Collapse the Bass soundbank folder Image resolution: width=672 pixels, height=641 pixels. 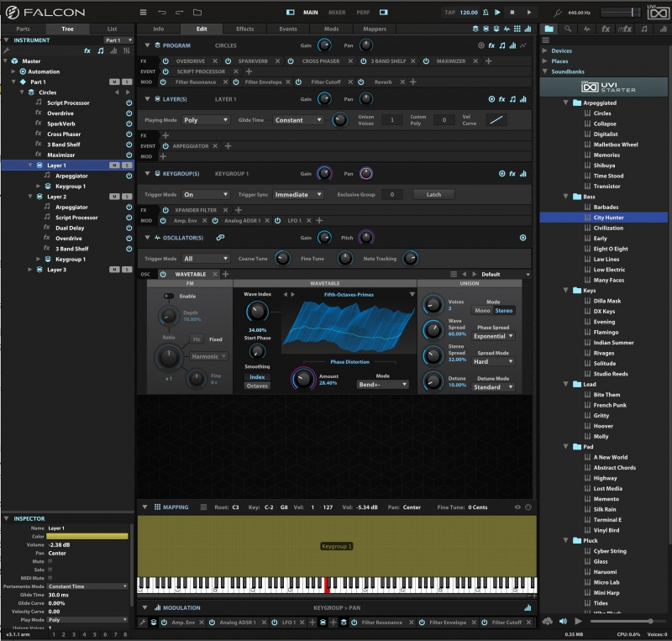pyautogui.click(x=565, y=197)
